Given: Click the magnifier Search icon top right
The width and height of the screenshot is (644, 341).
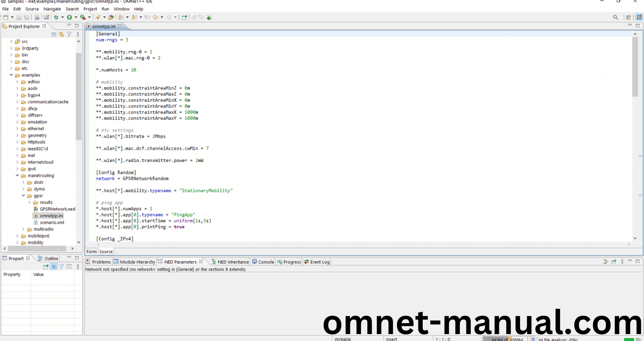Looking at the screenshot, I should (615, 17).
